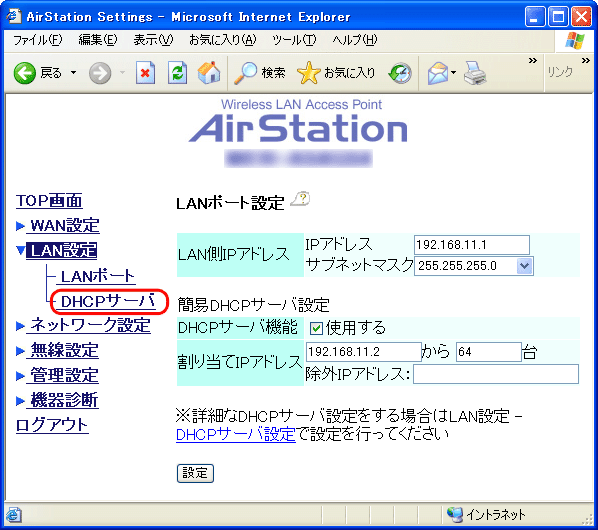The height and width of the screenshot is (530, 598).
Task: Click the IPアドレス input field
Action: coord(472,245)
